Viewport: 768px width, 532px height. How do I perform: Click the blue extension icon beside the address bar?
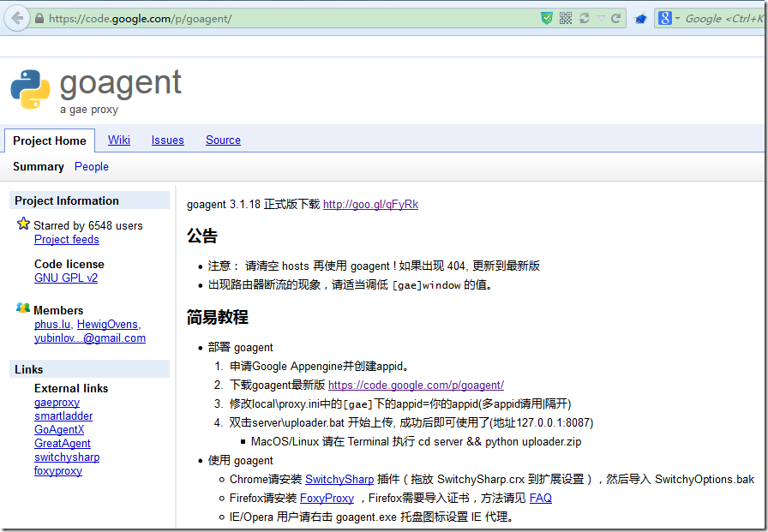coord(640,17)
